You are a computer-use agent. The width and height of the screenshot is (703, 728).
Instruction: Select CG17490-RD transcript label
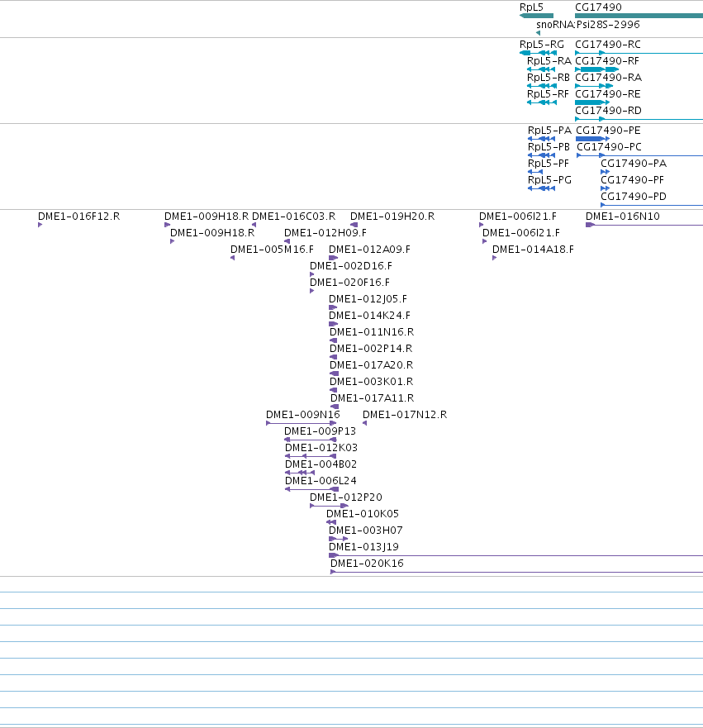(608, 111)
